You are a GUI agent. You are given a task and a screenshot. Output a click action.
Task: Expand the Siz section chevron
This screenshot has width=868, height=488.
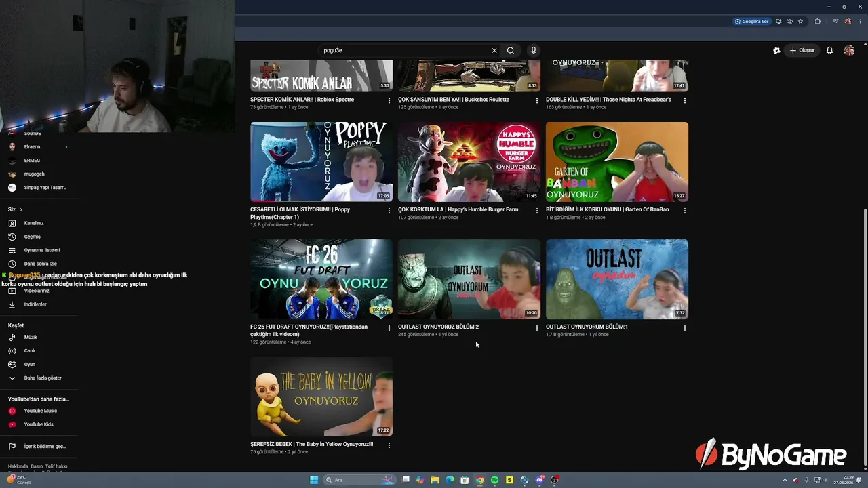coord(21,209)
